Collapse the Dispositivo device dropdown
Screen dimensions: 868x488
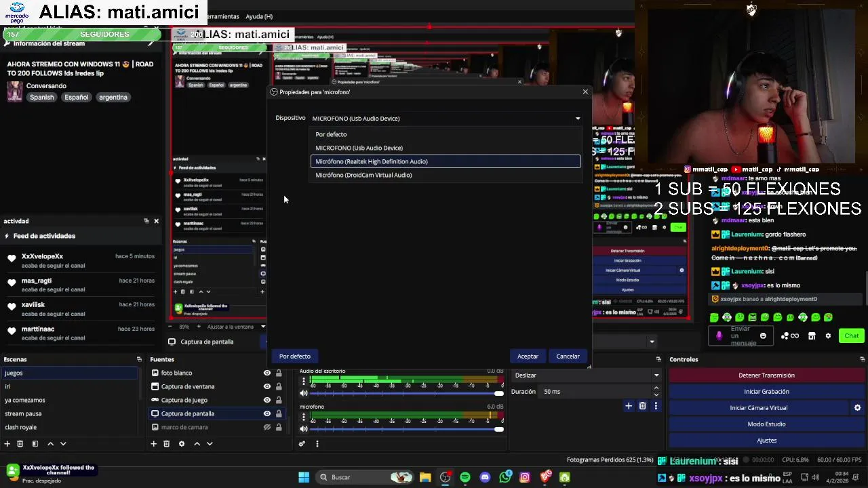(x=578, y=119)
